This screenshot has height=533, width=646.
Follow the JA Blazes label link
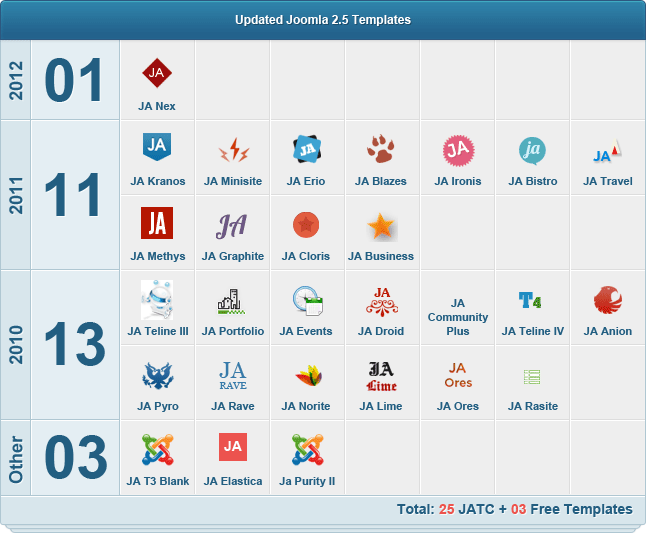[381, 181]
